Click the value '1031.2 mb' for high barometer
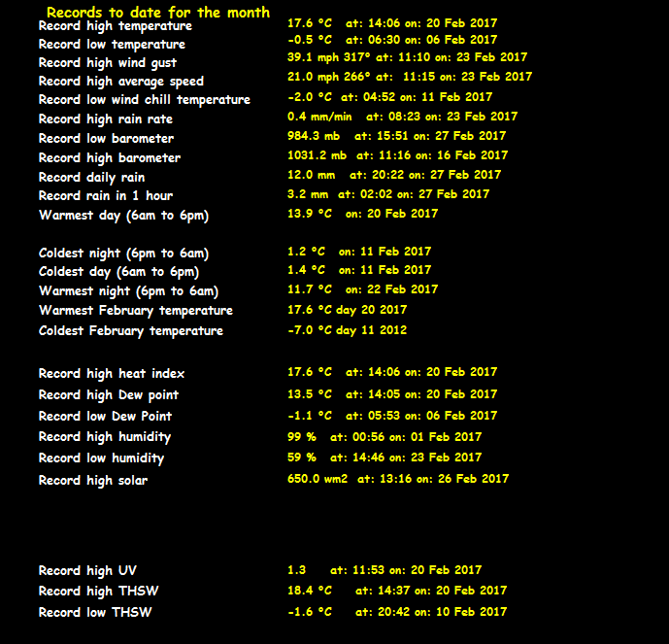This screenshot has width=669, height=644. pos(317,155)
